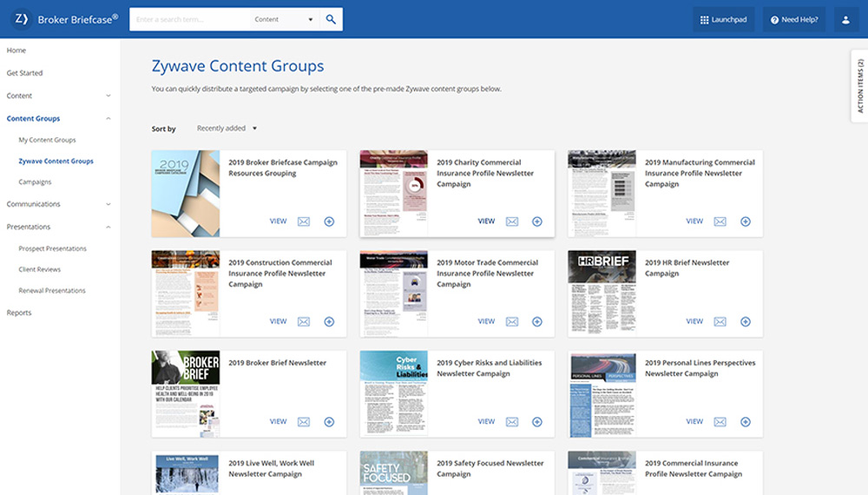The height and width of the screenshot is (495, 868).
Task: Click the magnifier search icon
Action: tap(331, 19)
